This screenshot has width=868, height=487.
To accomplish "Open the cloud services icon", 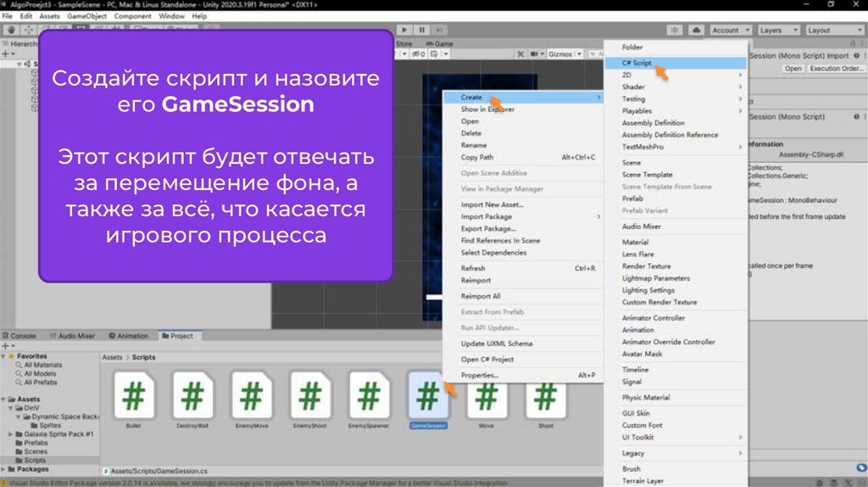I will [696, 30].
